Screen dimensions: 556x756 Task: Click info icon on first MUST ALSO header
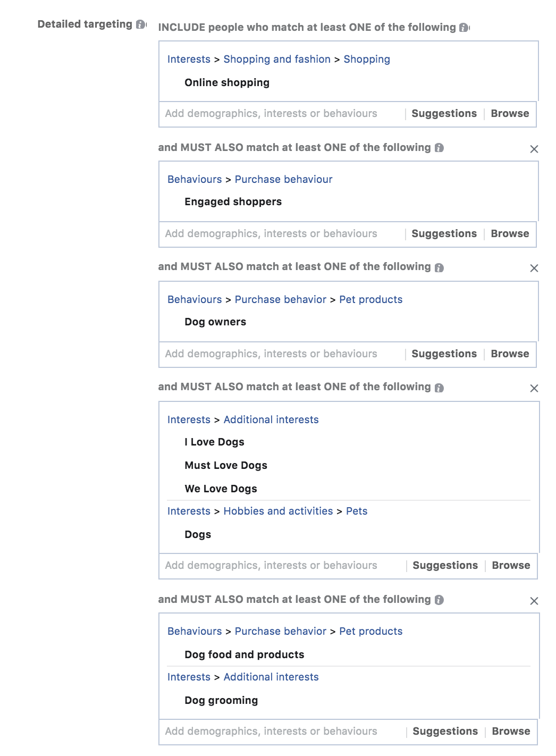(438, 148)
